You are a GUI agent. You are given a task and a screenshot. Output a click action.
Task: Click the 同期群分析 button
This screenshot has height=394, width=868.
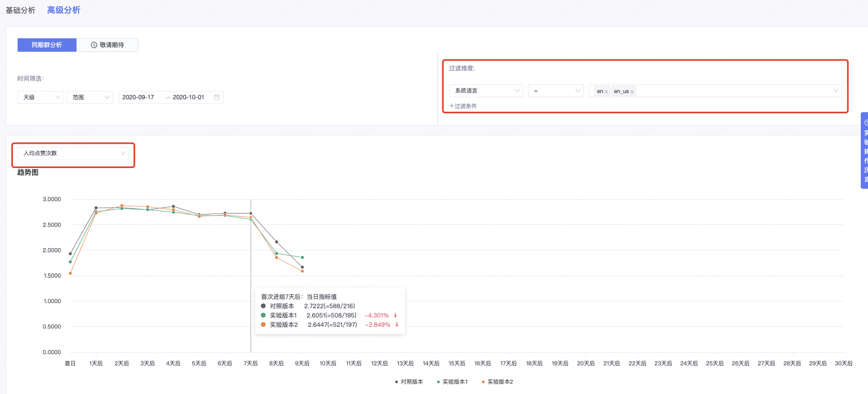click(x=47, y=45)
